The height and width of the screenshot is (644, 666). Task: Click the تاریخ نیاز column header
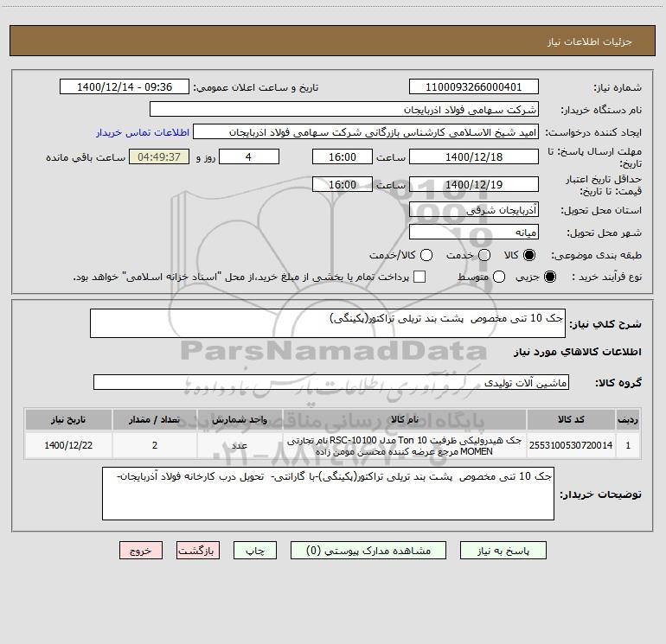pyautogui.click(x=68, y=420)
